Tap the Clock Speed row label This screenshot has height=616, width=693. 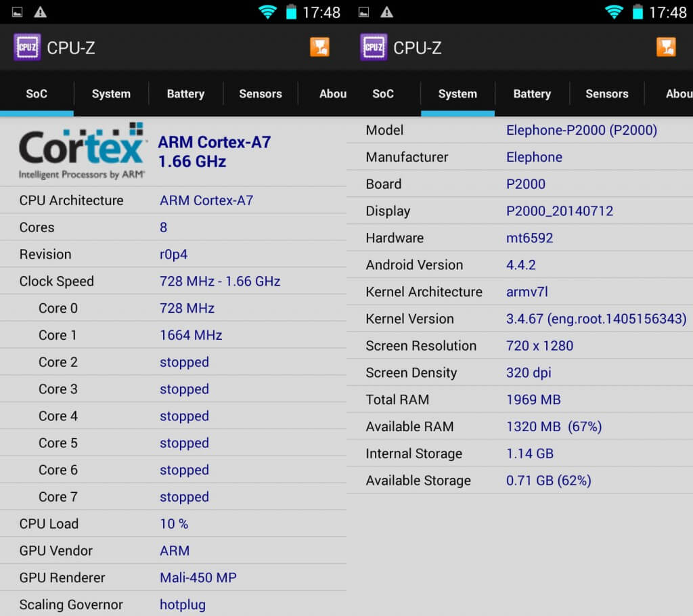tap(57, 281)
